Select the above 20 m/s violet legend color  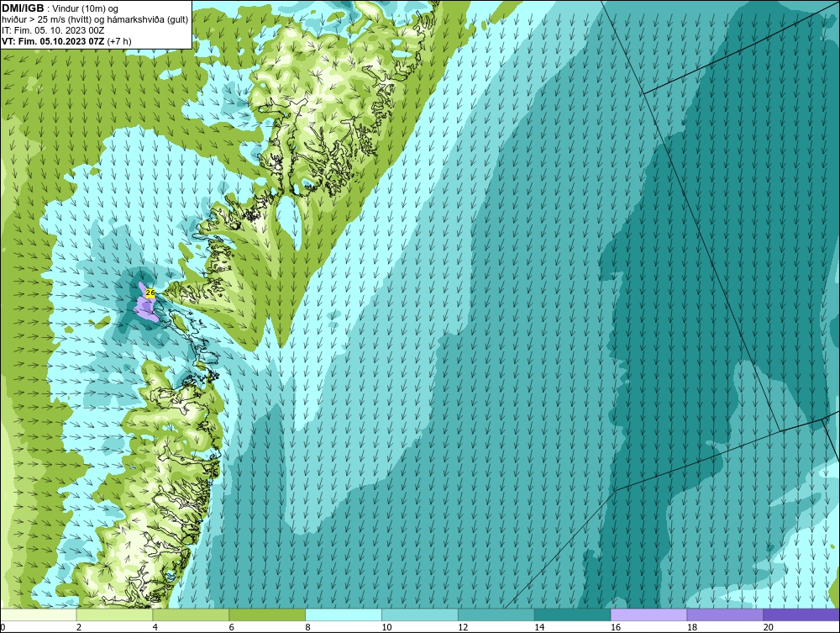[x=801, y=615]
